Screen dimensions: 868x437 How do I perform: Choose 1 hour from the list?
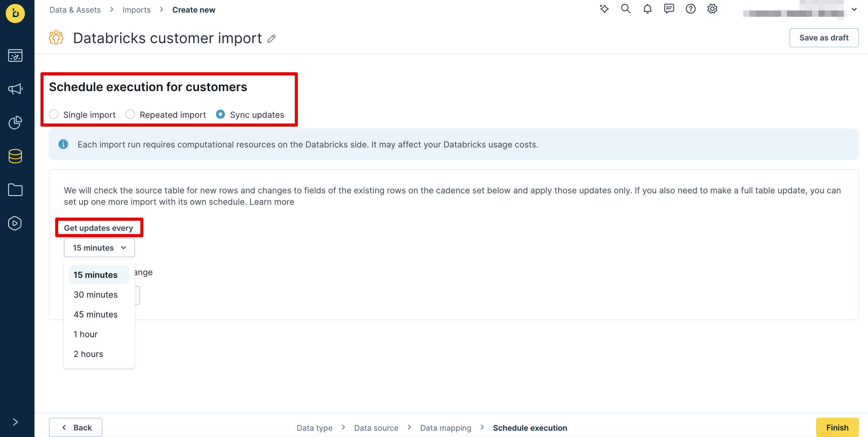coord(99,334)
